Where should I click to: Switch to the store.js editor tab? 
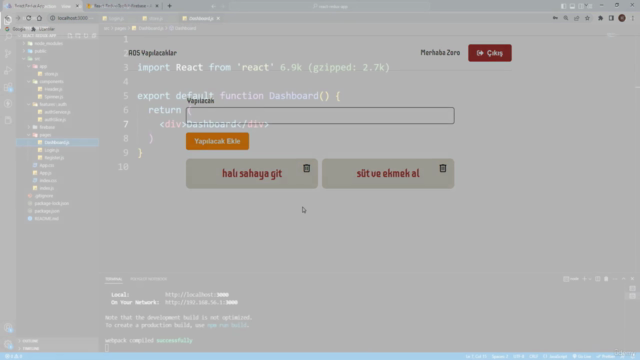[156, 18]
